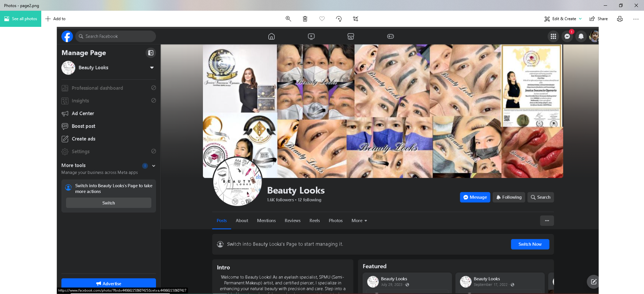Switch to the Reviews tab

tap(292, 220)
